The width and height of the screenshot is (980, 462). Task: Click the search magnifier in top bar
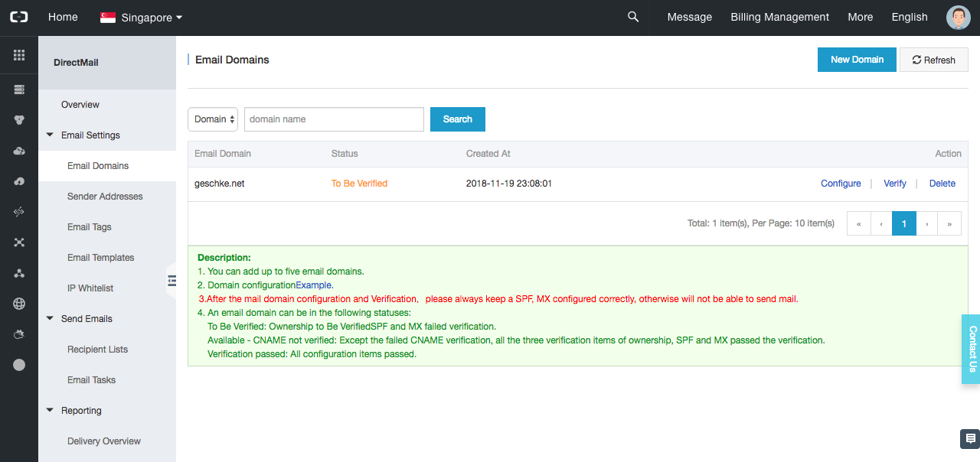(633, 17)
